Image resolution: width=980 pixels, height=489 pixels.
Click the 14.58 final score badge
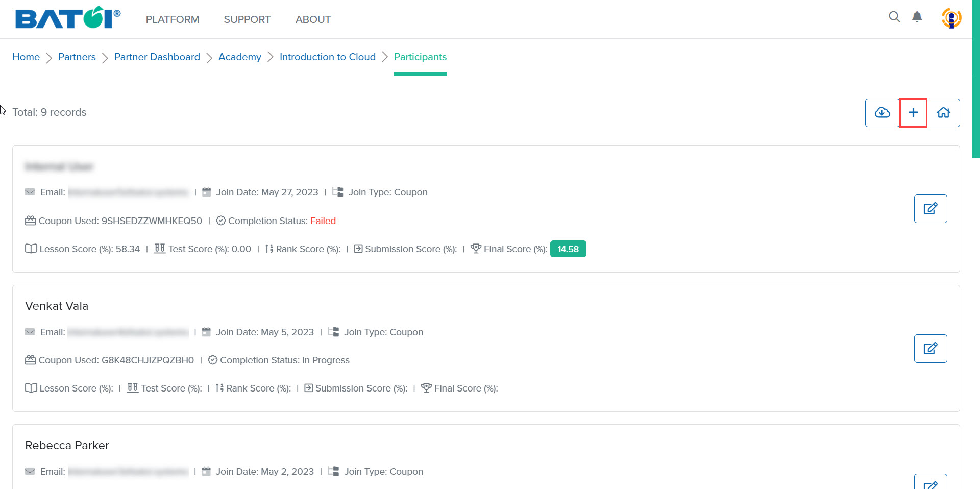[x=568, y=249]
